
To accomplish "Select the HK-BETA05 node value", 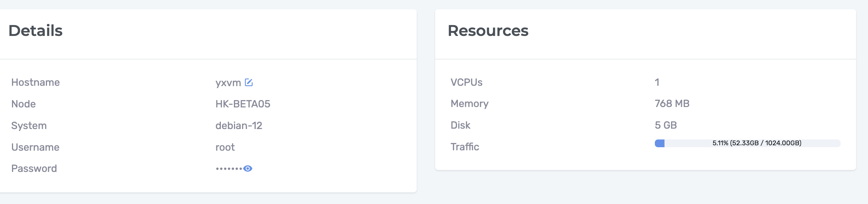I will coord(243,104).
